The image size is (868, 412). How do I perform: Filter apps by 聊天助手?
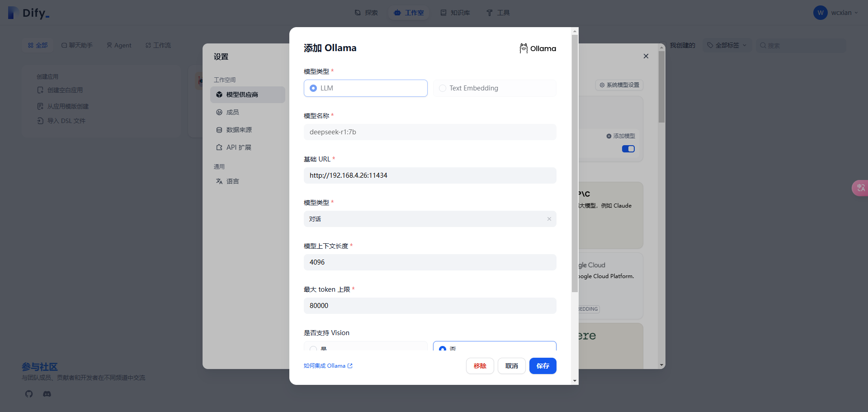point(77,45)
